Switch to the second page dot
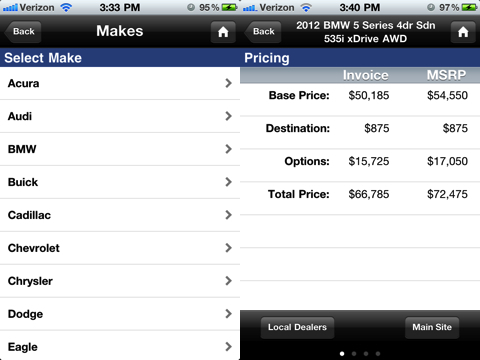This screenshot has width=480, height=360. (x=354, y=354)
